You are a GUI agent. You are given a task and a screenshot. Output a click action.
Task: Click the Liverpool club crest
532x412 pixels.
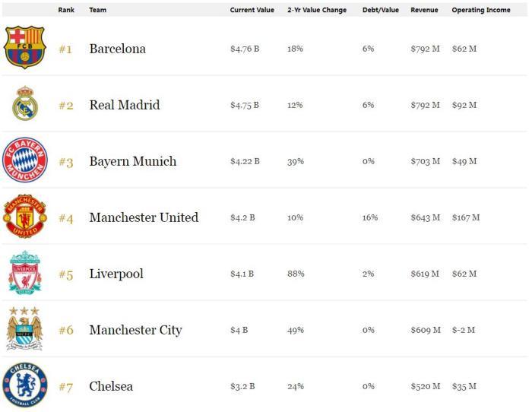[x=25, y=273]
